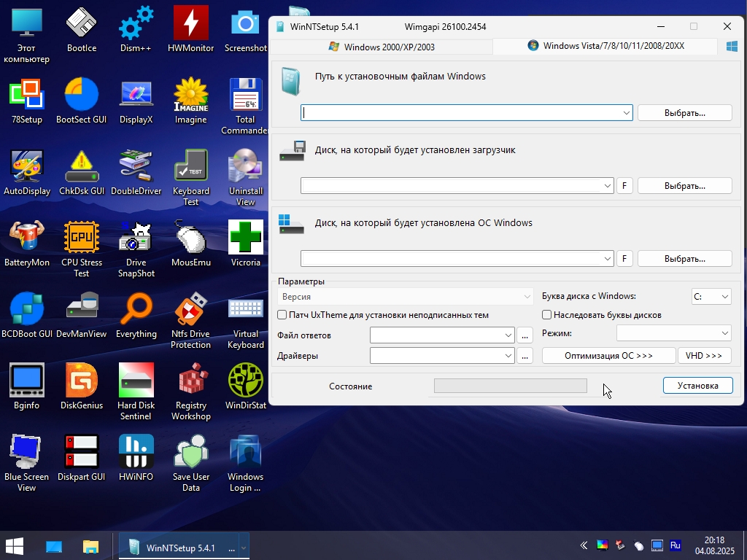Browse for answer file with ellipsis button
The width and height of the screenshot is (747, 560).
pyautogui.click(x=525, y=335)
